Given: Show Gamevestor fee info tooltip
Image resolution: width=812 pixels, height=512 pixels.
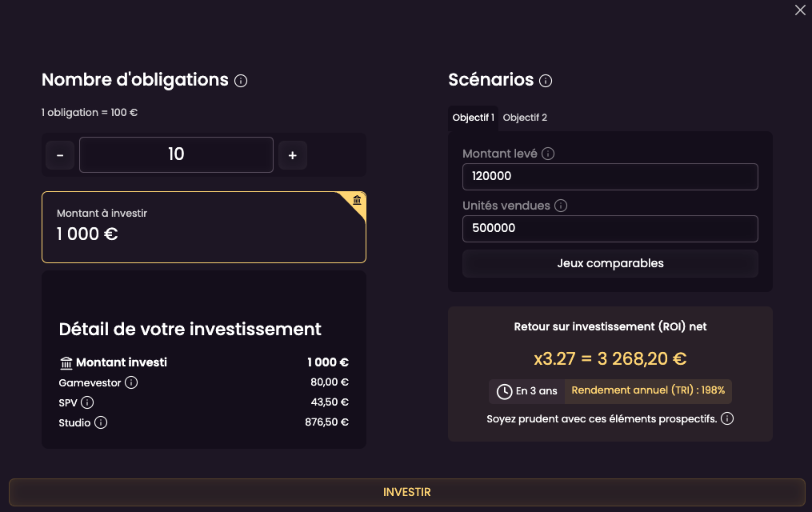Looking at the screenshot, I should [x=132, y=382].
